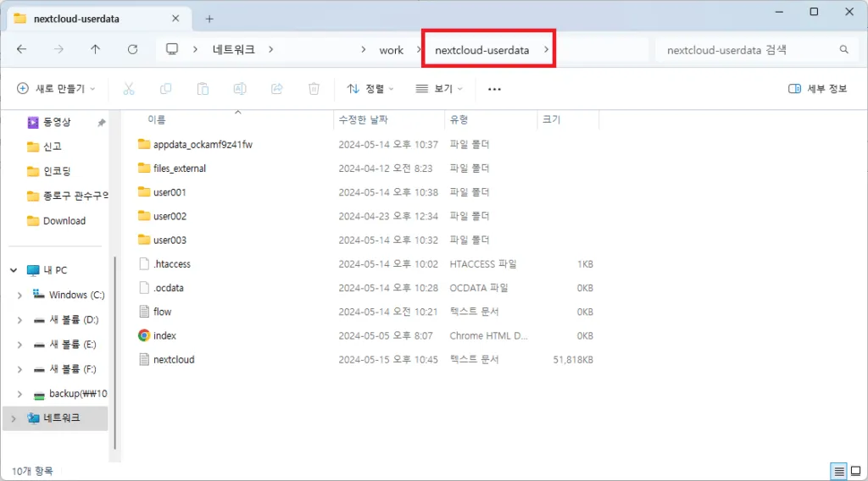Viewport: 868px width, 481px height.
Task: Click the share icon in toolbar
Action: point(277,88)
